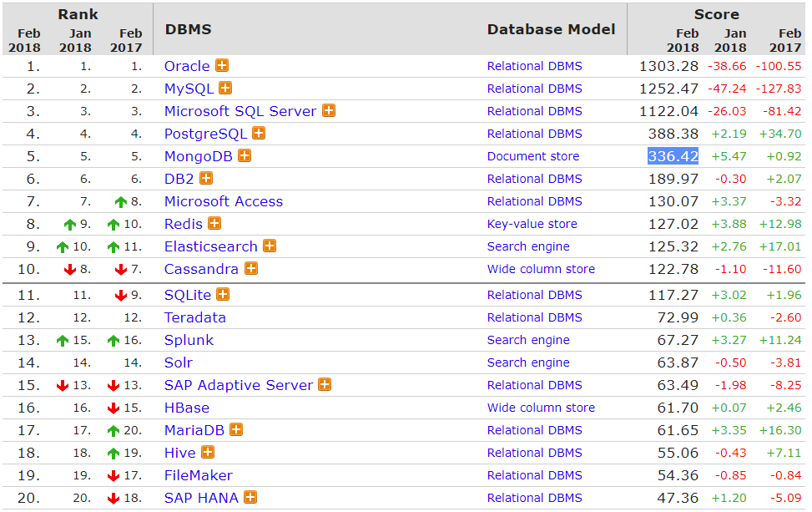Click the -100.55 change value
812x512 pixels.
tap(779, 66)
